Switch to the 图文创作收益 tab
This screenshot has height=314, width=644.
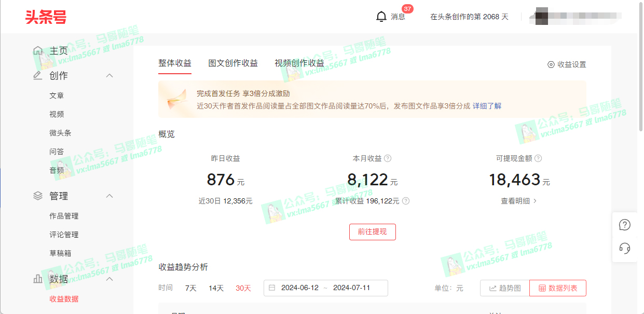[233, 62]
